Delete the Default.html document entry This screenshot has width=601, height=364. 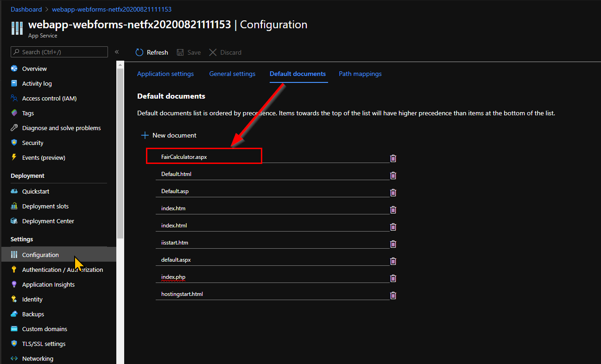point(393,176)
